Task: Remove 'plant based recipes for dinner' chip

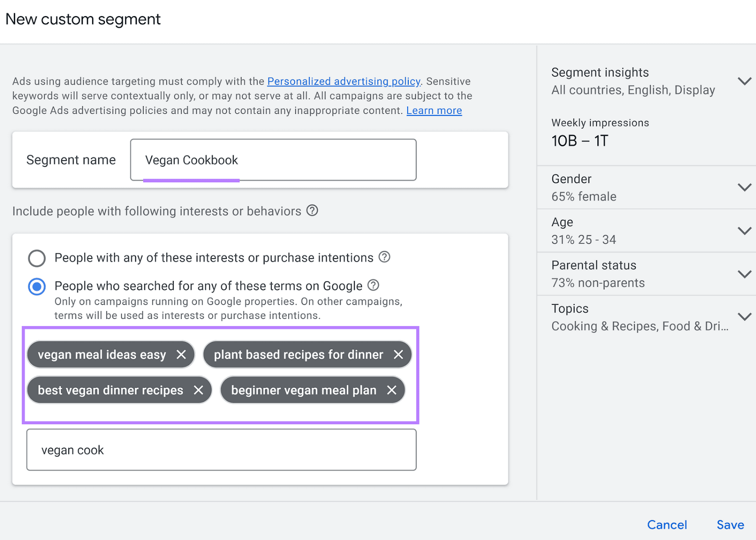Action: [398, 354]
